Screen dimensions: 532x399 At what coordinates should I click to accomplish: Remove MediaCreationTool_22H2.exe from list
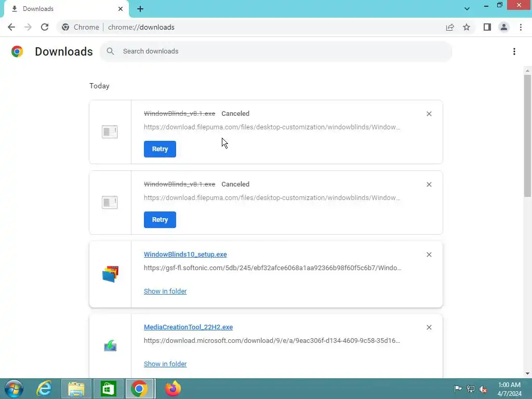[429, 327]
